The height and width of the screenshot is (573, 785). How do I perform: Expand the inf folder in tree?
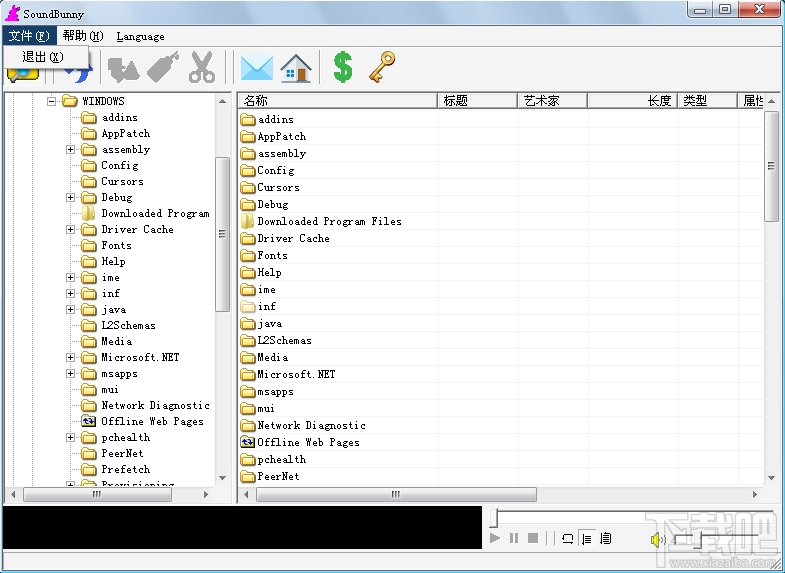(x=70, y=293)
